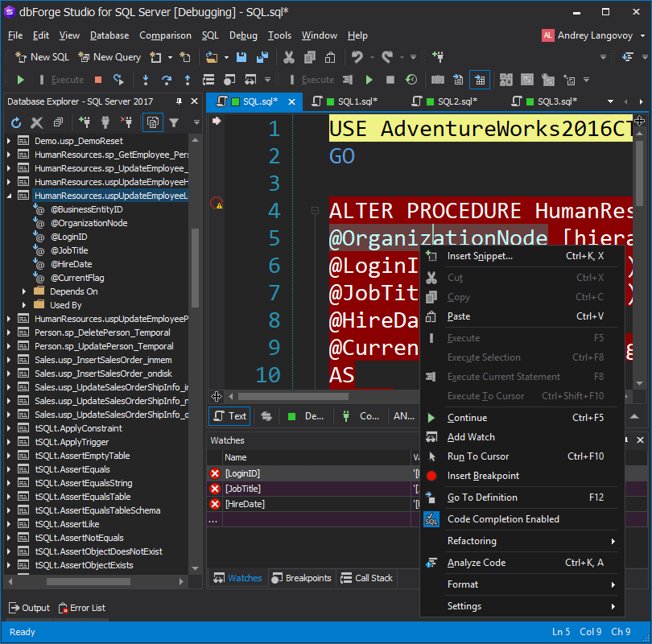Image resolution: width=652 pixels, height=644 pixels.
Task: Toggle the object view button in Database Explorer
Action: click(x=153, y=122)
